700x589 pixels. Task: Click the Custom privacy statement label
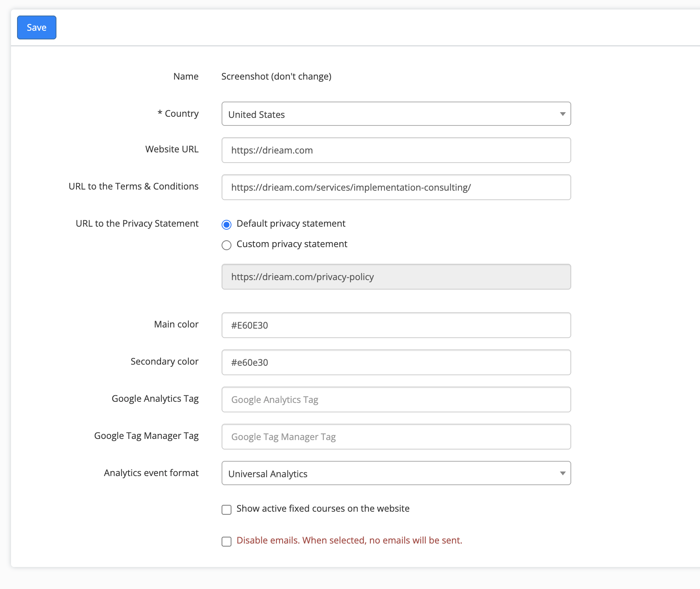coord(292,244)
